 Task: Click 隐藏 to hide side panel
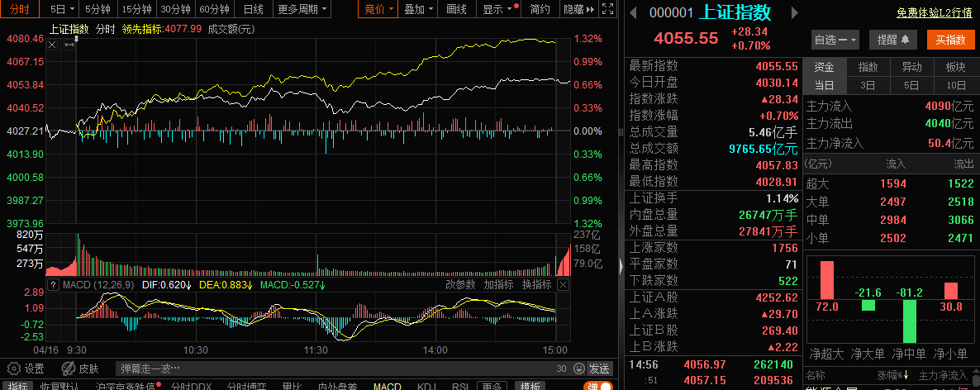[x=578, y=9]
